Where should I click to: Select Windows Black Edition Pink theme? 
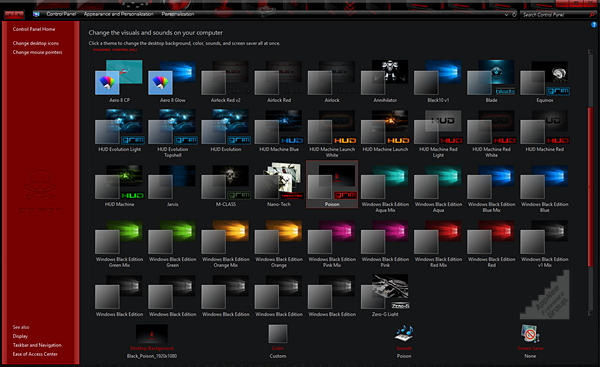click(x=385, y=243)
